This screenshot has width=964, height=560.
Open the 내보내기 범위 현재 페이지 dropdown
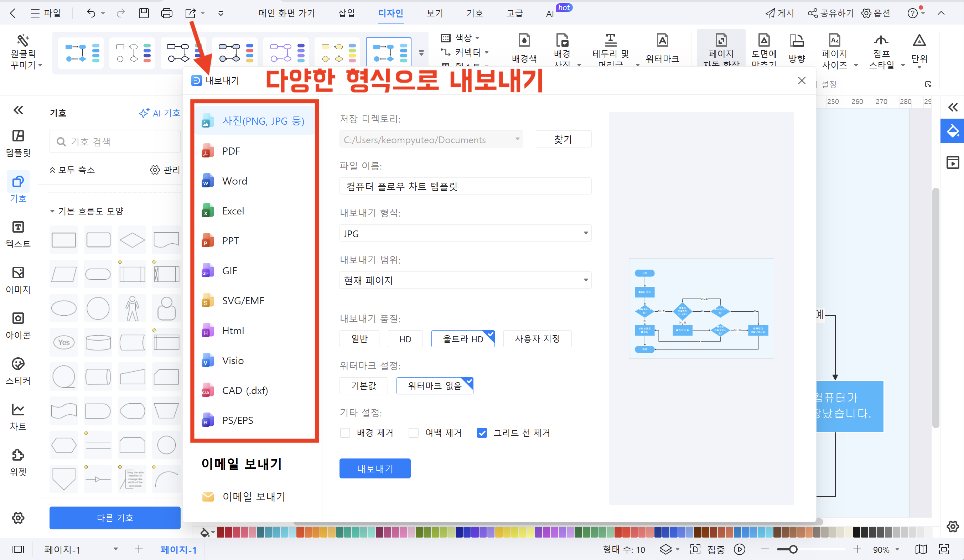click(x=465, y=280)
